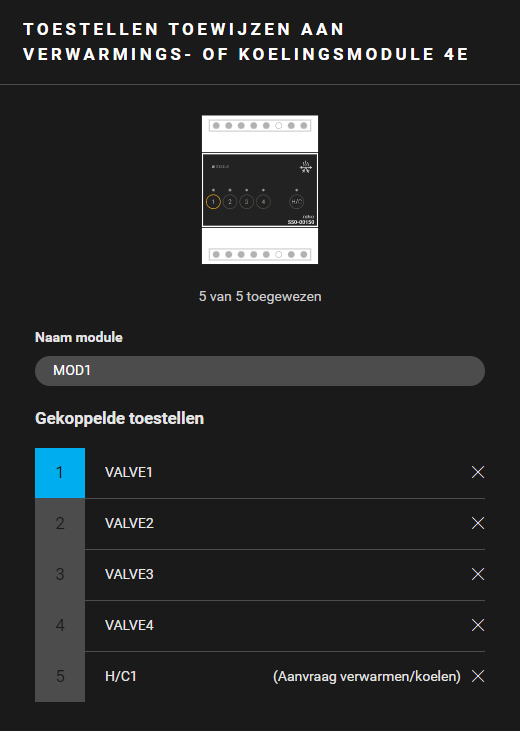Select the H/C1 linked device row
The image size is (520, 731).
(x=285, y=676)
